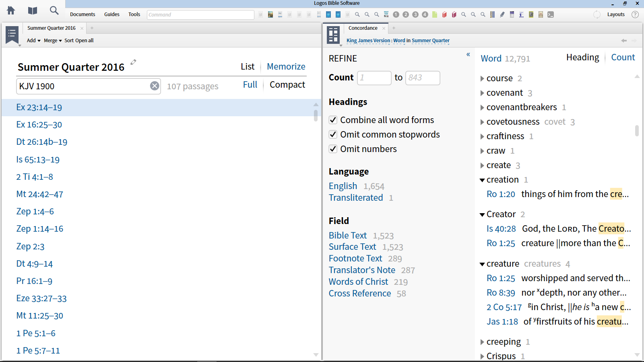Click Open all passages
This screenshot has height=362, width=644.
pos(85,41)
